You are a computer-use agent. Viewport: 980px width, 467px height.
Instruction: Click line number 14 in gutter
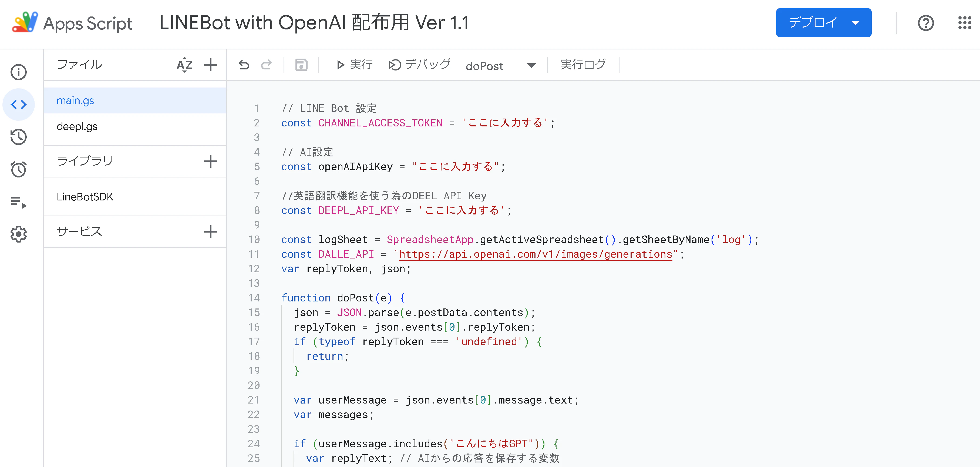coord(254,298)
